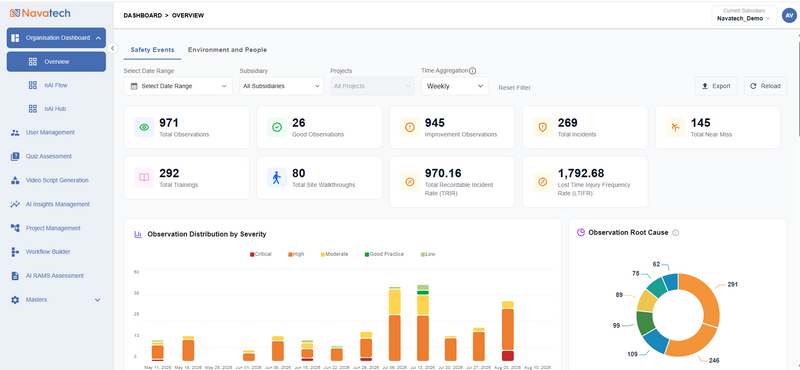Toggle the Critical series in chart legend
This screenshot has width=800, height=370.
pos(261,254)
